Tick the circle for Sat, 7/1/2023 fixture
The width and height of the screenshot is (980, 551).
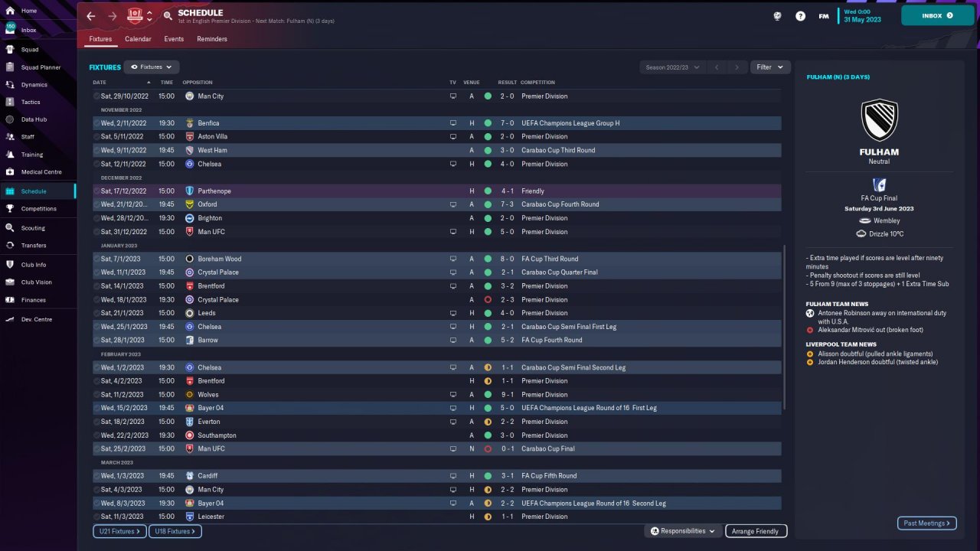coord(97,259)
